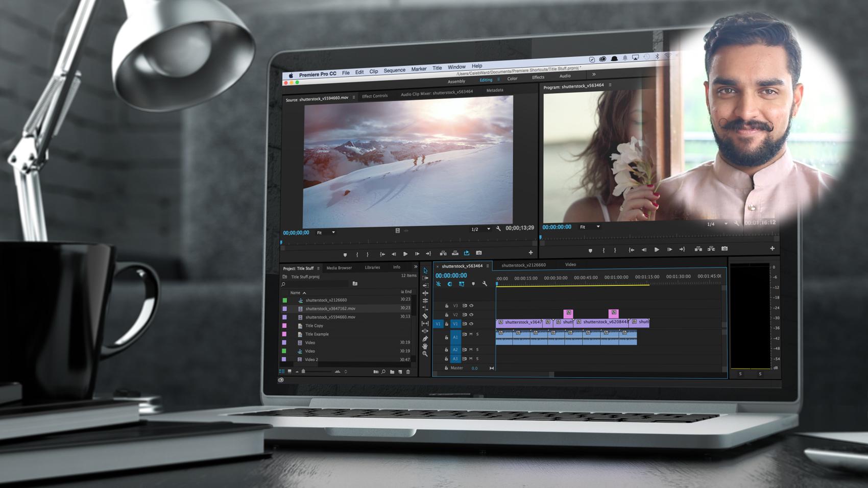
Task: Open timeline display settings wrench
Action: pos(485,284)
